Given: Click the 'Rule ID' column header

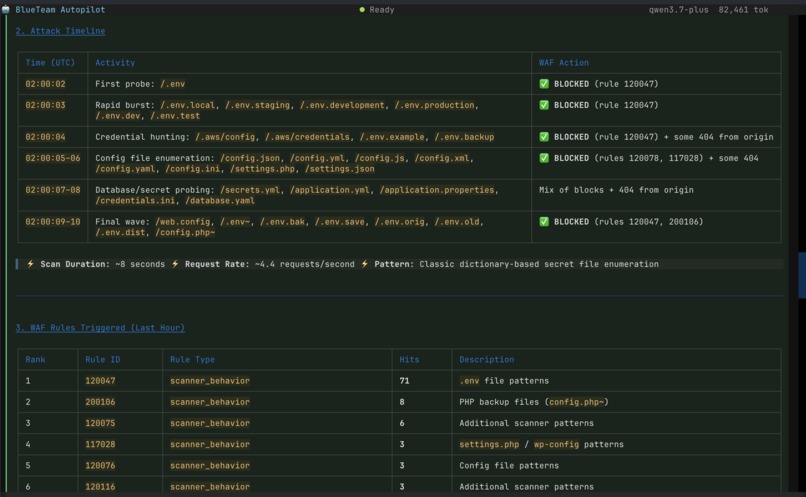Looking at the screenshot, I should coord(103,359).
